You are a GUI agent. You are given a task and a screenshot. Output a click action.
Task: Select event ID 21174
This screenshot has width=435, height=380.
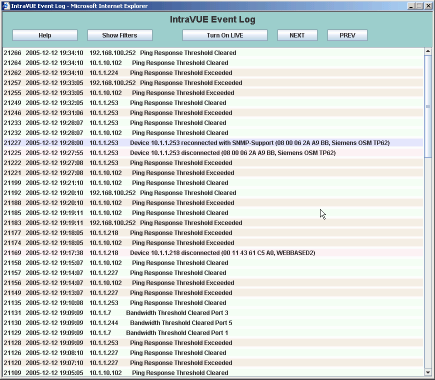12,243
